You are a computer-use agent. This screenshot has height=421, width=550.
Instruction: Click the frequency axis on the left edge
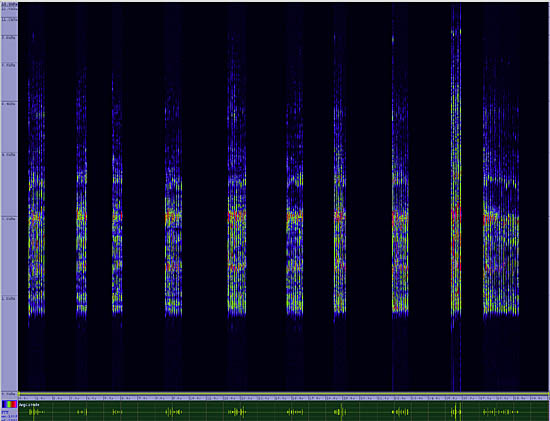click(9, 198)
